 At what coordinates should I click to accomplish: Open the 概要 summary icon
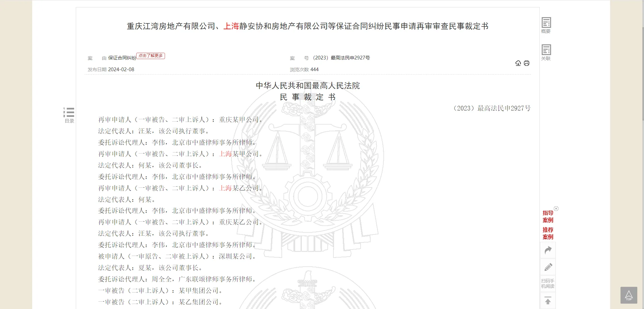tap(546, 25)
